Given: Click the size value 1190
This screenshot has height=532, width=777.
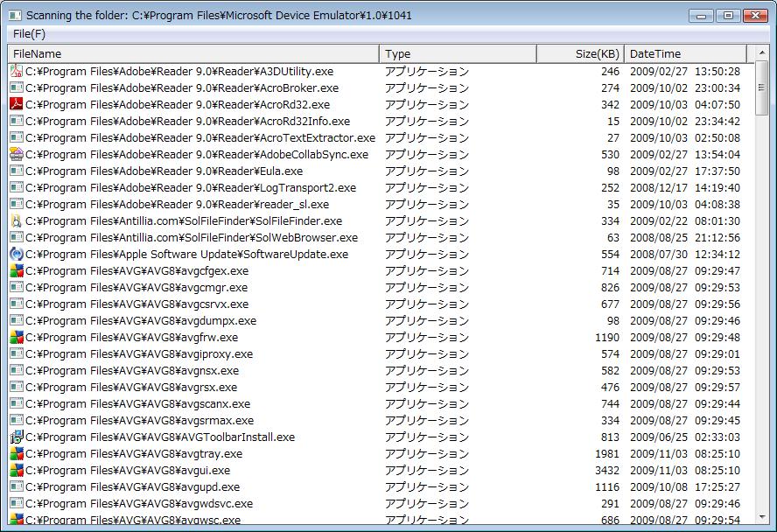Looking at the screenshot, I should click(607, 338).
